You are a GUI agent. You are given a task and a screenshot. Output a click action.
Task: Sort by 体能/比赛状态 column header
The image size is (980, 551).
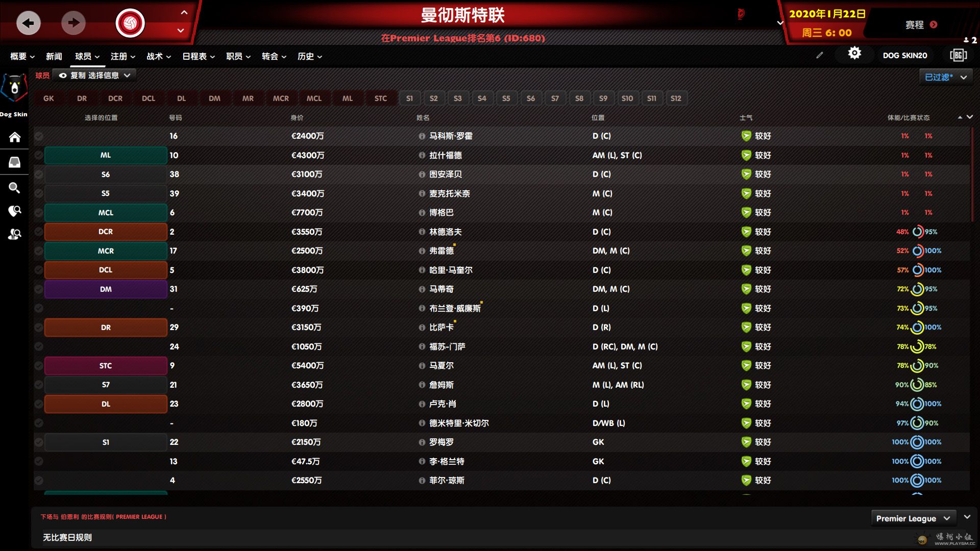tap(908, 118)
